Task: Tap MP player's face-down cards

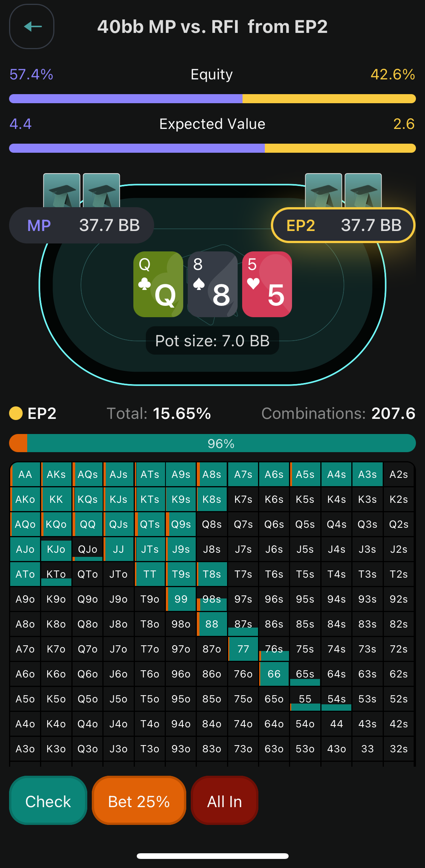Action: (82, 190)
